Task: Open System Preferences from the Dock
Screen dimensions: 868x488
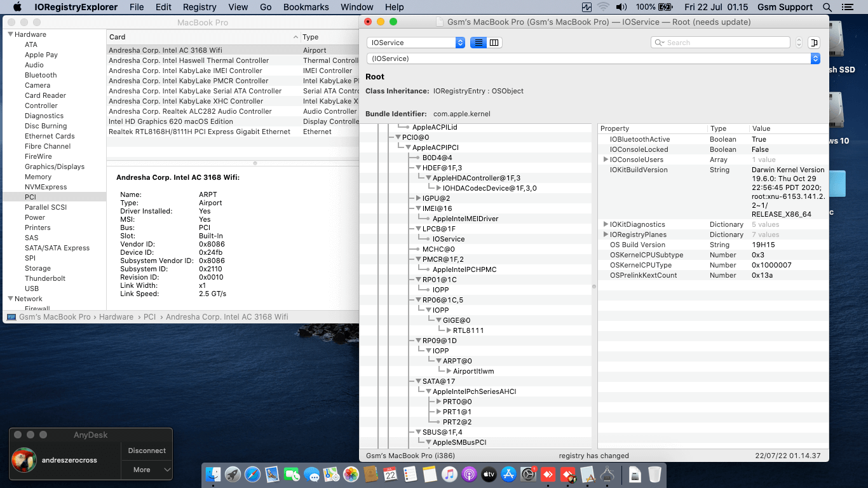Action: point(528,474)
